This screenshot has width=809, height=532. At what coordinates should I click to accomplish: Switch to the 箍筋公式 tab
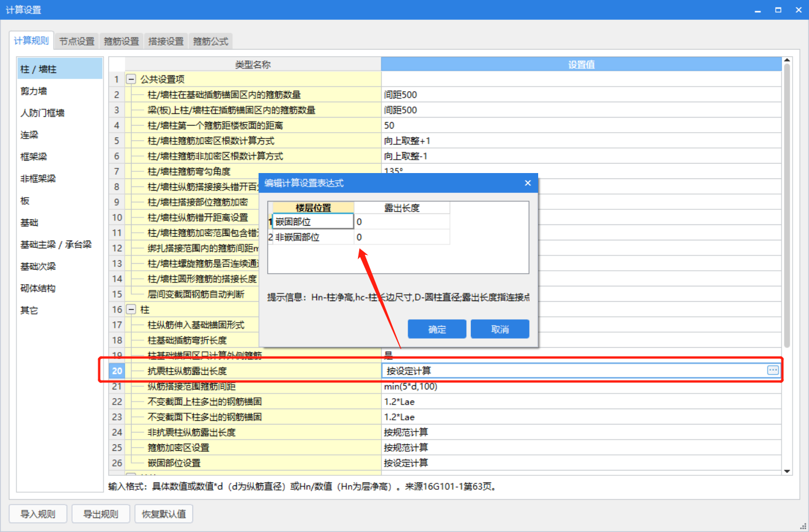coord(211,41)
